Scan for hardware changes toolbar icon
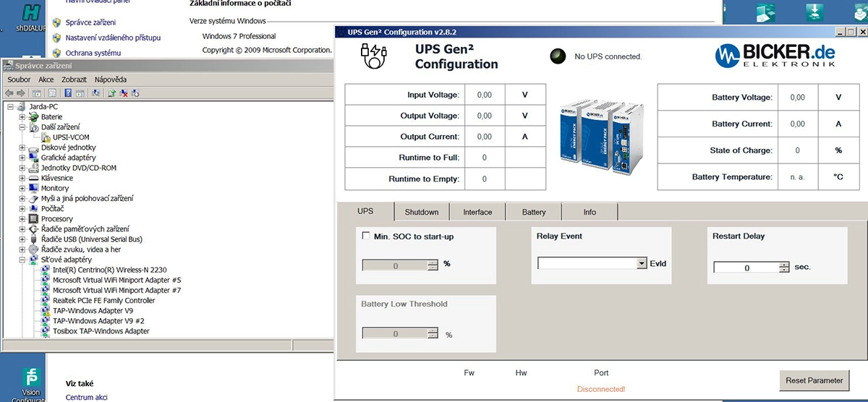This screenshot has width=868, height=402. click(x=96, y=93)
